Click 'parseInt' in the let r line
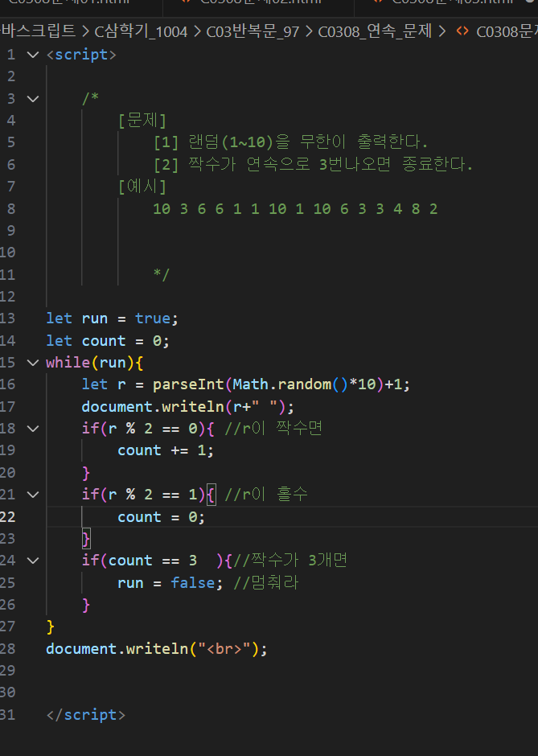Image resolution: width=538 pixels, height=756 pixels. tap(188, 384)
